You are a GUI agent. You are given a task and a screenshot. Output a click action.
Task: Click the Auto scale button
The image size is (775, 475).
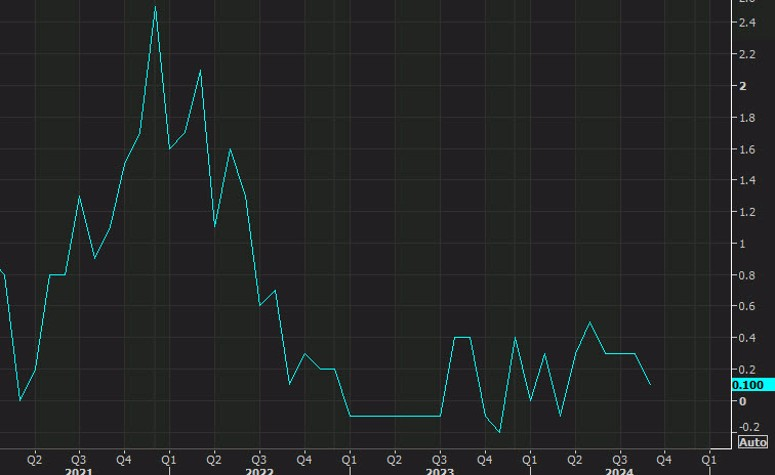(x=753, y=442)
